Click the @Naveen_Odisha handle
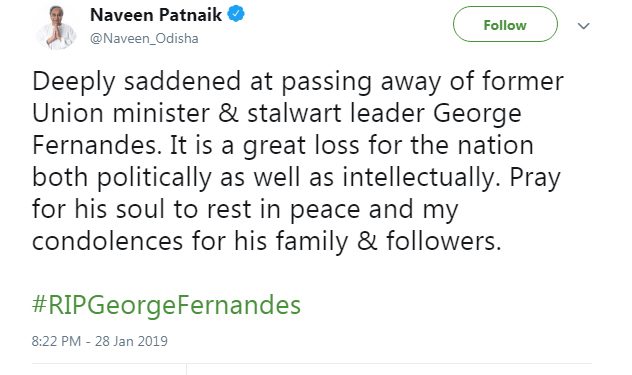 [x=144, y=39]
